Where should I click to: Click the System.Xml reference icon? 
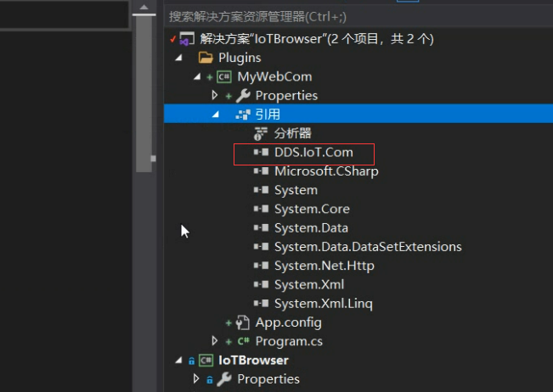tap(261, 284)
